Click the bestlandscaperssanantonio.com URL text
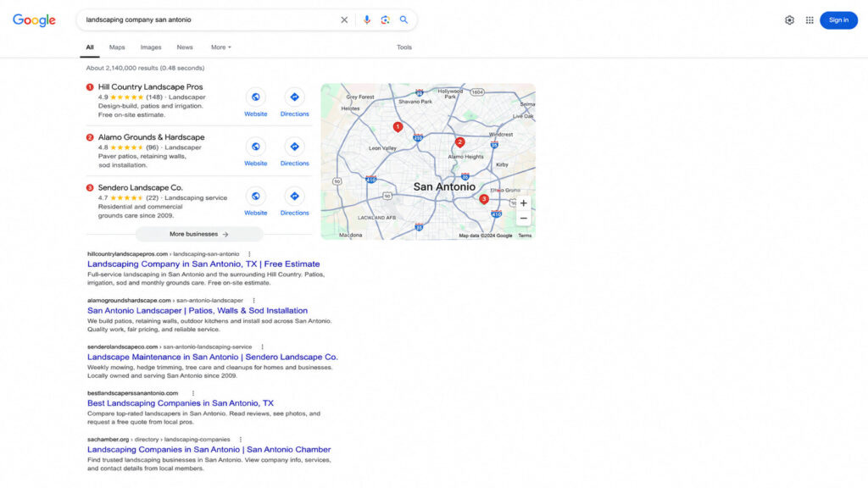This screenshot has height=488, width=868. pyautogui.click(x=132, y=393)
